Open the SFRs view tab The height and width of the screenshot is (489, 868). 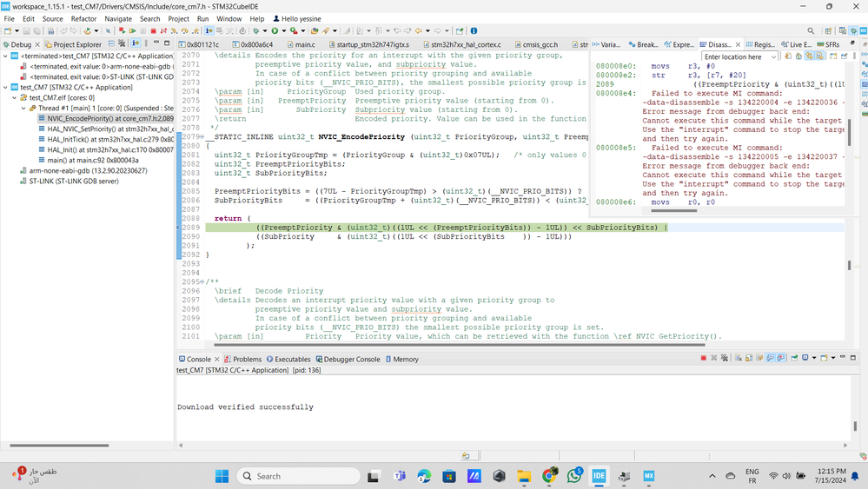[828, 44]
